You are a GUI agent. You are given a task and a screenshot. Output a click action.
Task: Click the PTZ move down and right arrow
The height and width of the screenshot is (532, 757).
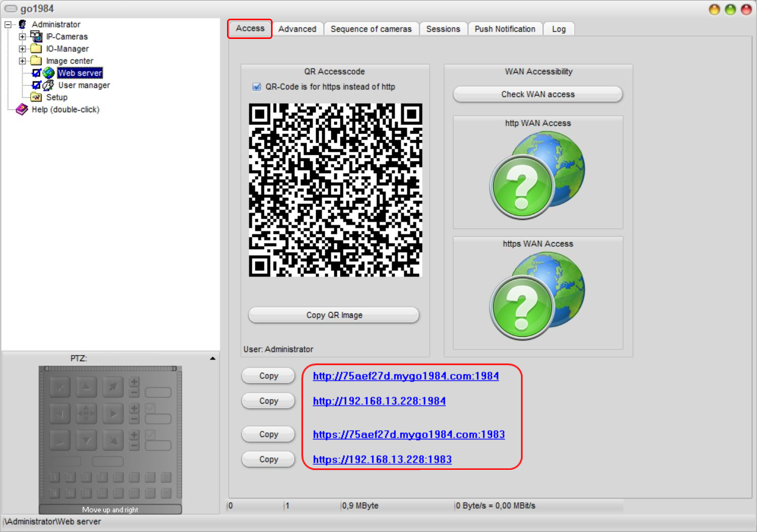(x=113, y=440)
